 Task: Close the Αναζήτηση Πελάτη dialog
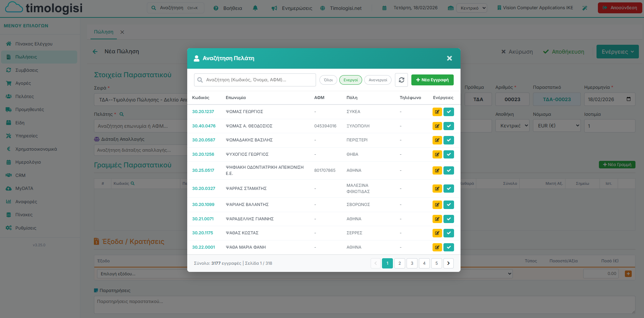(449, 58)
